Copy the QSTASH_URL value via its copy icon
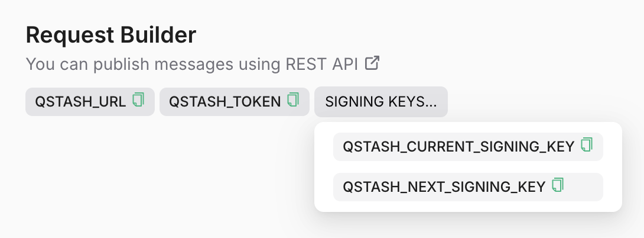This screenshot has width=644, height=238. tap(138, 100)
